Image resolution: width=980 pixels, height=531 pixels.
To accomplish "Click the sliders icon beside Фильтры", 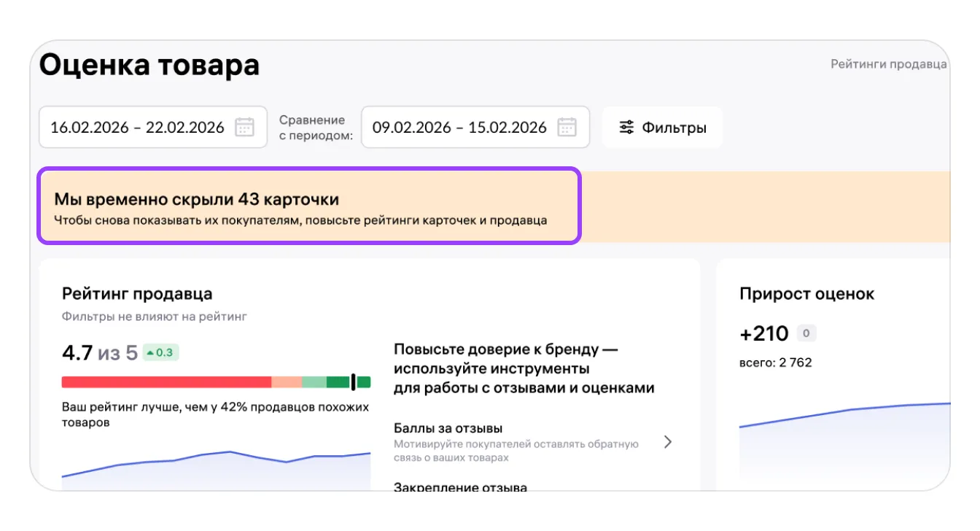I will (626, 128).
